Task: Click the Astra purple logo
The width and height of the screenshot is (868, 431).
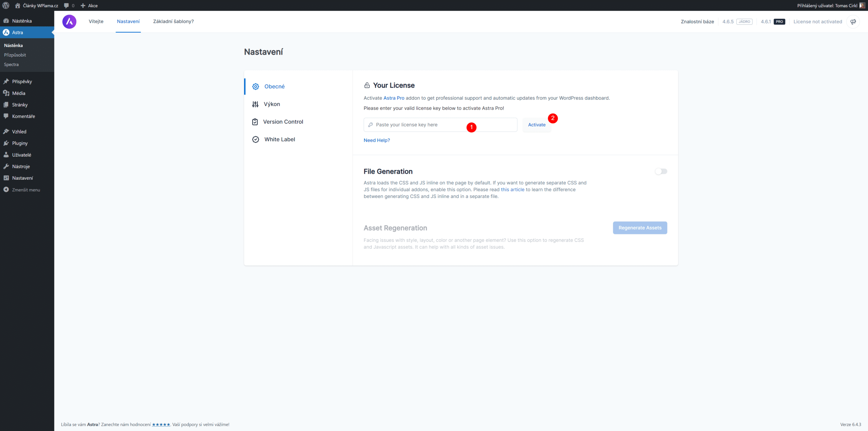Action: click(x=69, y=21)
